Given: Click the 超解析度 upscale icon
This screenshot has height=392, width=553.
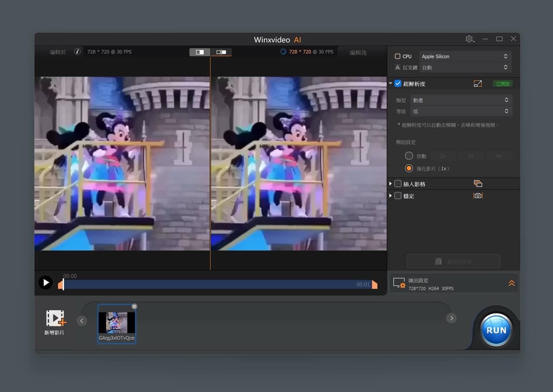Looking at the screenshot, I should point(477,84).
